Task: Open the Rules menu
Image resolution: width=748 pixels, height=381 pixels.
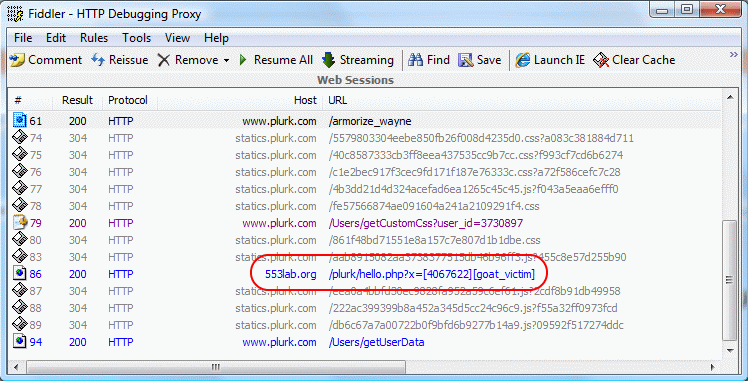Action: [x=94, y=38]
